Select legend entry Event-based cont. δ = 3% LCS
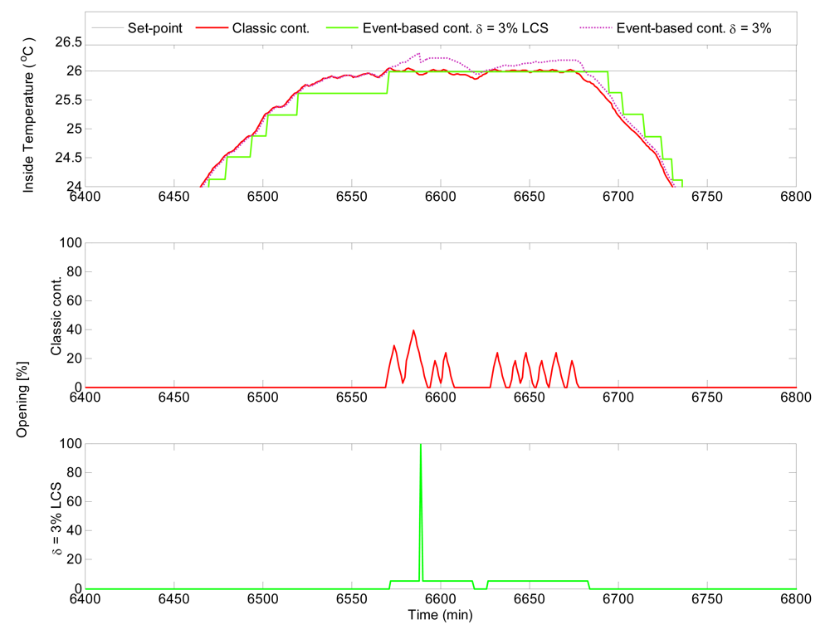The image size is (830, 644). pos(455,28)
